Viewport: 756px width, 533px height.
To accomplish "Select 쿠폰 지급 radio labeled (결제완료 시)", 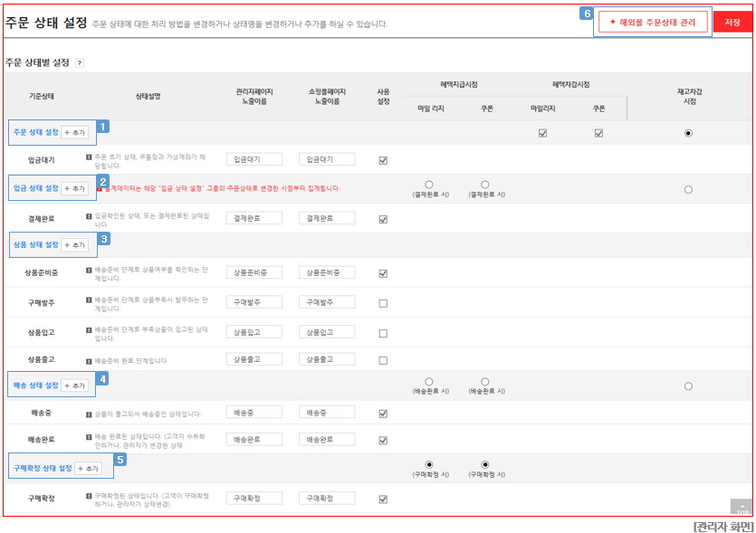I will [x=485, y=185].
